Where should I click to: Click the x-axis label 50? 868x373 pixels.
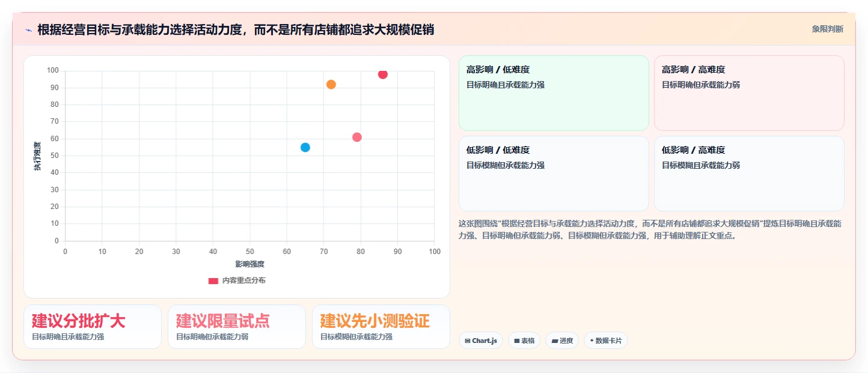(x=250, y=252)
